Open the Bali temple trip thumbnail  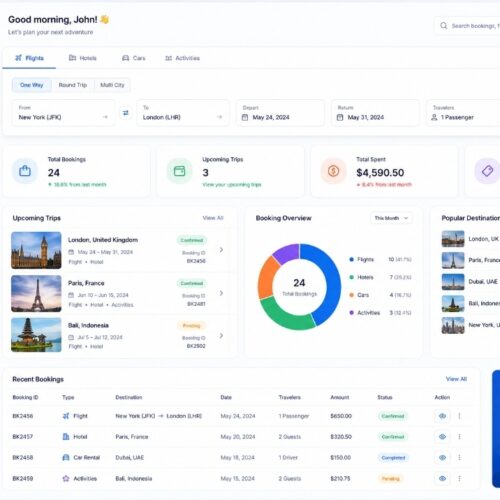[36, 335]
